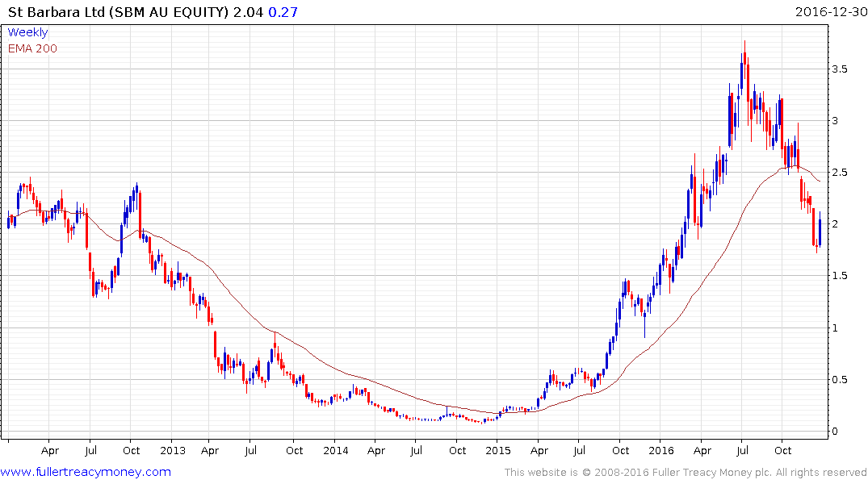The height and width of the screenshot is (484, 868).
Task: Click the 1.5 price axis label
Action: click(839, 276)
